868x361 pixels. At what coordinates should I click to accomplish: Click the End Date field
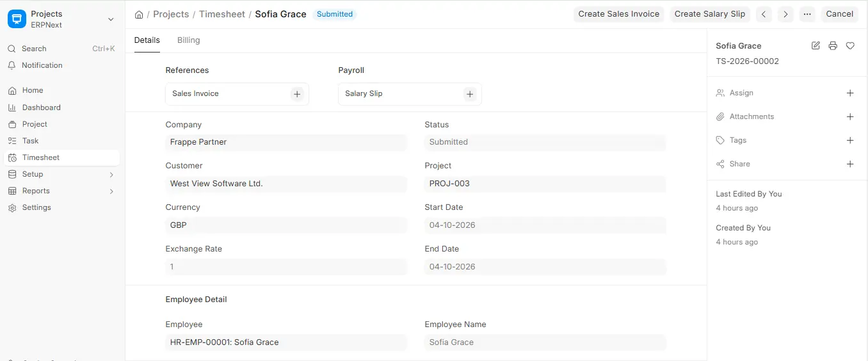(545, 267)
